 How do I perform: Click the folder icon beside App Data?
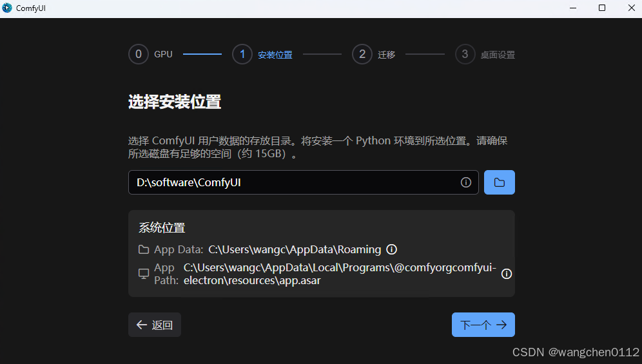(144, 249)
